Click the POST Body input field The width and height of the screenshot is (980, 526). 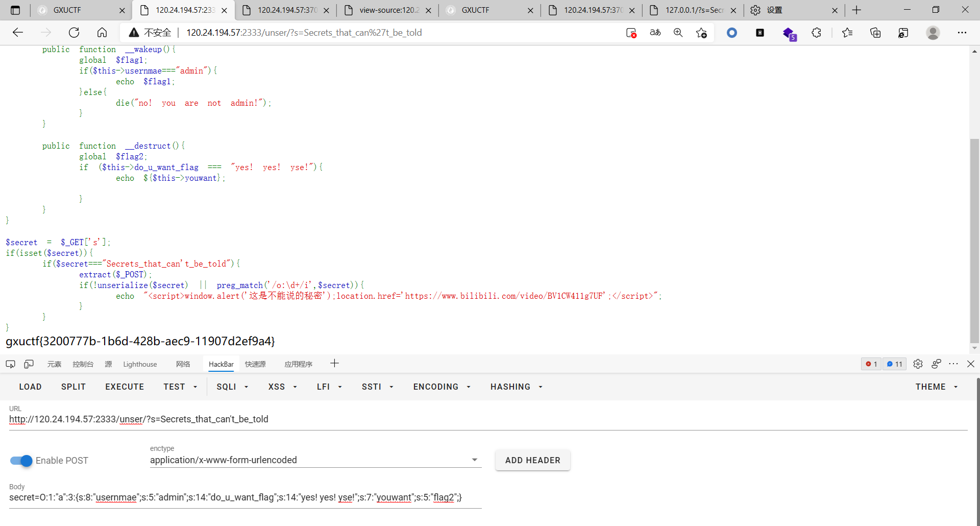click(x=245, y=497)
